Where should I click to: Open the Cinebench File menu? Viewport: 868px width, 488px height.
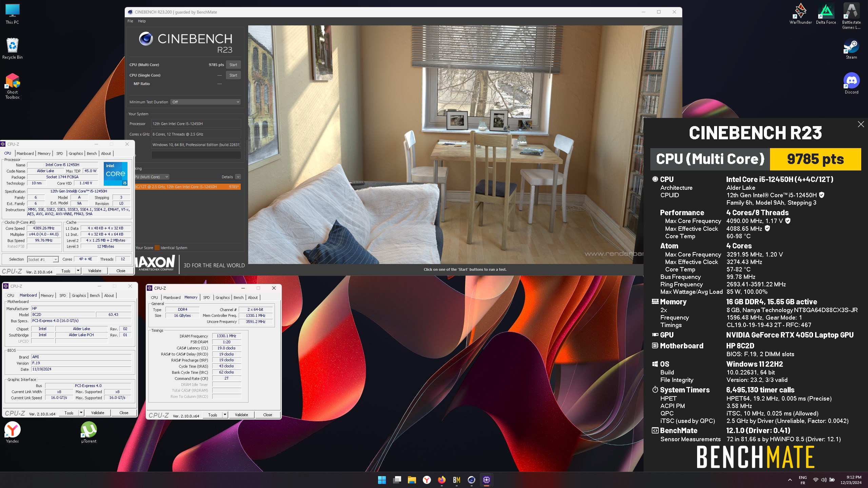pos(130,21)
